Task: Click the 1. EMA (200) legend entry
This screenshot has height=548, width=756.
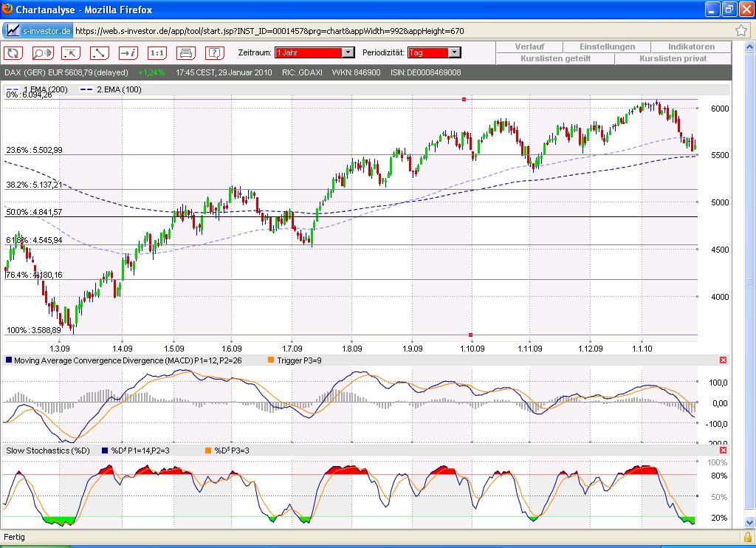Action: 37,89
